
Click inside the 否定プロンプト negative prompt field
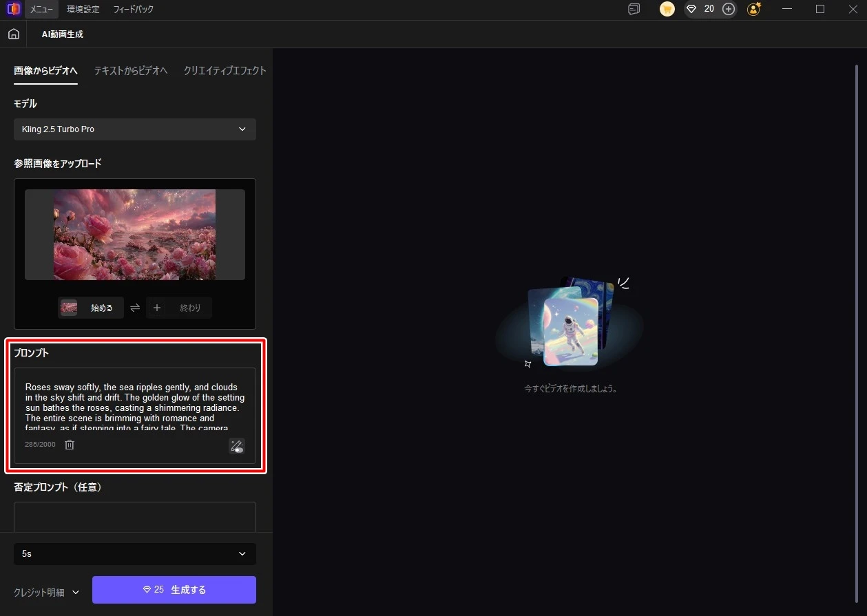click(x=135, y=516)
